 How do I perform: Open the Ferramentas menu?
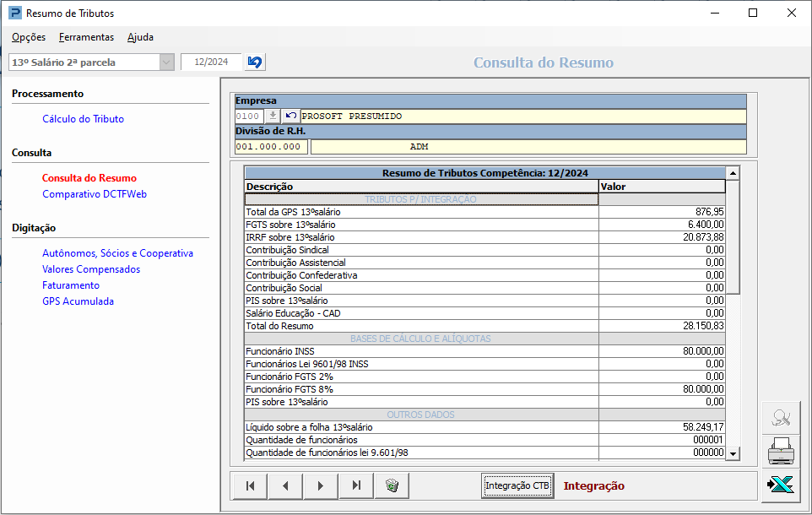86,37
